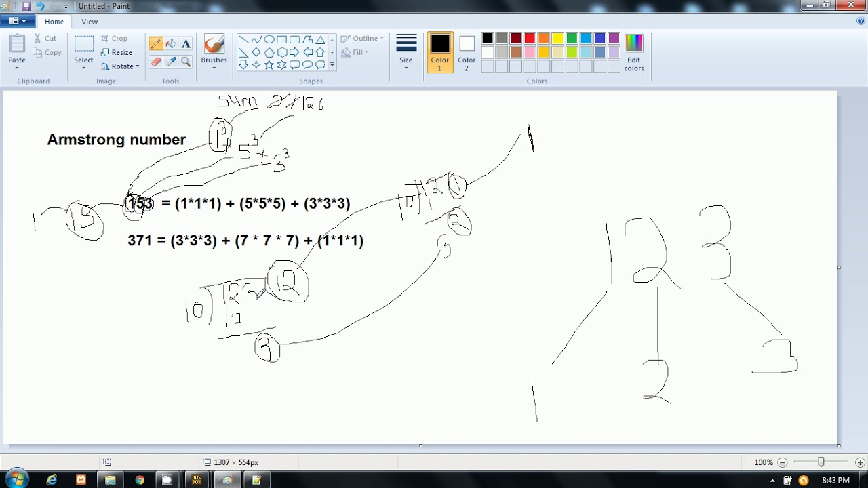Activate Color 1 foreground selector
This screenshot has width=868, height=488.
[440, 52]
